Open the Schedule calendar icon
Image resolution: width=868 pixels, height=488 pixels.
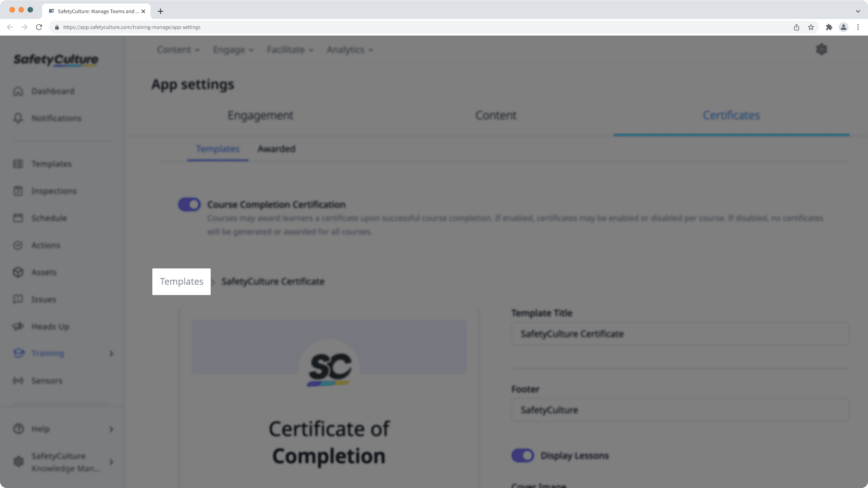[x=18, y=218]
